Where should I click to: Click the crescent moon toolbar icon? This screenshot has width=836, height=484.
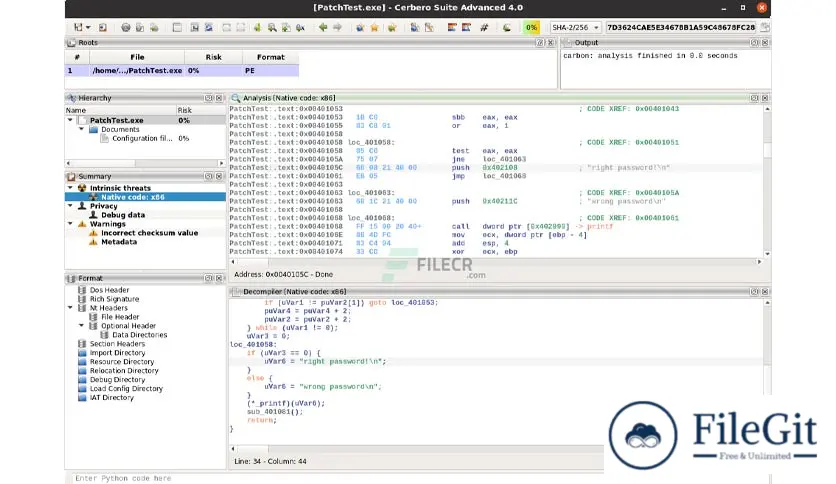[x=507, y=27]
